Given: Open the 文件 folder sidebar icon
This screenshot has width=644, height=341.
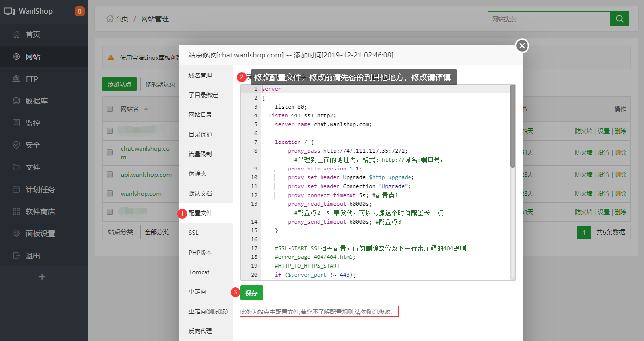Looking at the screenshot, I should [16, 167].
